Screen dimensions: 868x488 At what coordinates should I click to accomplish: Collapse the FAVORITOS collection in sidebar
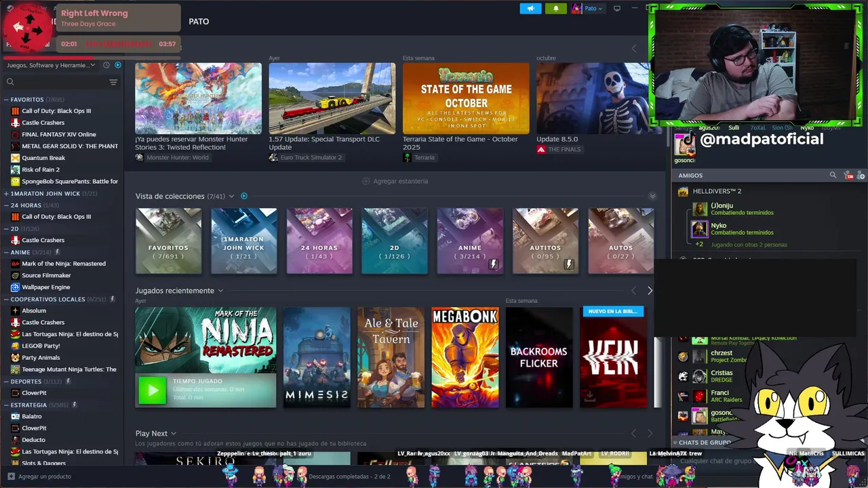pyautogui.click(x=6, y=100)
